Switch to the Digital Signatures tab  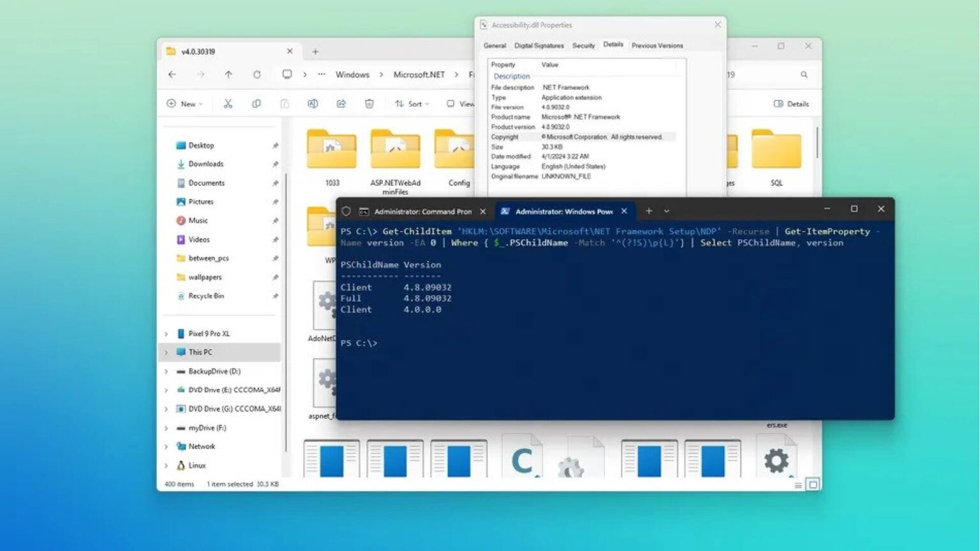click(538, 45)
